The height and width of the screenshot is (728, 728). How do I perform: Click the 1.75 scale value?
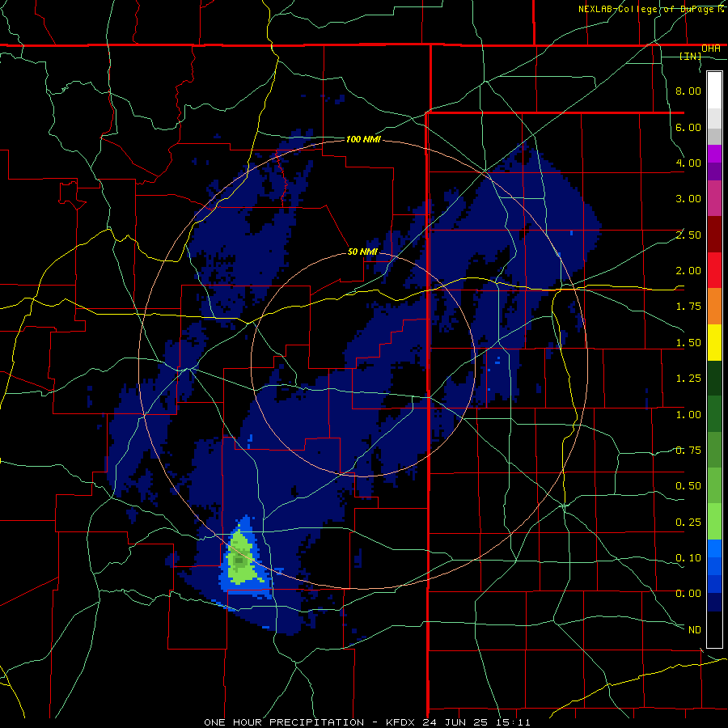pyautogui.click(x=688, y=307)
